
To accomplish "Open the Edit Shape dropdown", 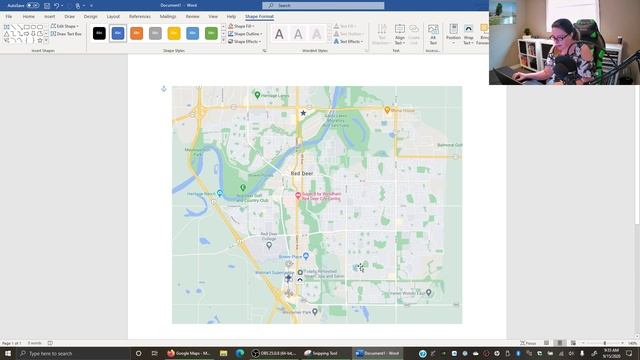I will click(64, 26).
